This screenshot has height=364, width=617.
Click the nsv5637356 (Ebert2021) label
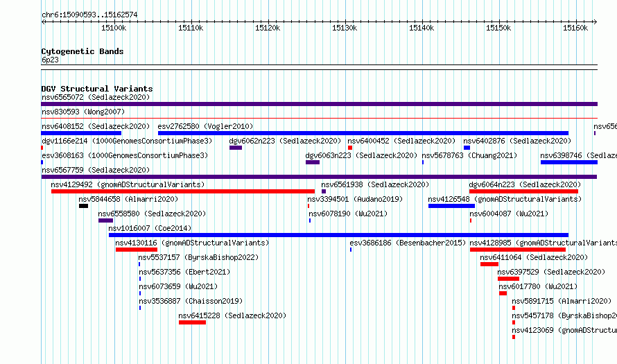tap(184, 272)
